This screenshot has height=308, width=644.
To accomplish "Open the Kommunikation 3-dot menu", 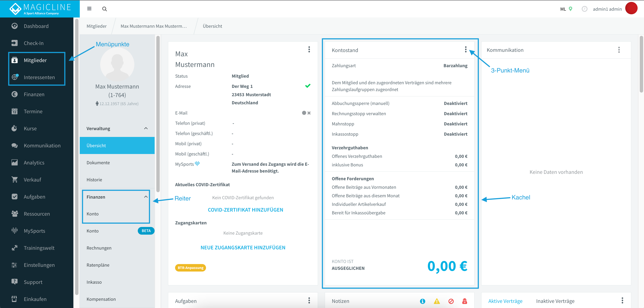I will coord(619,50).
